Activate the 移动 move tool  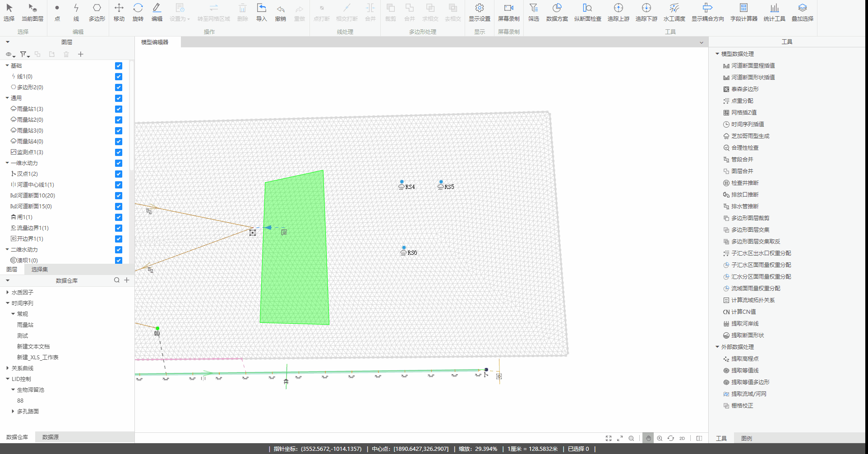pyautogui.click(x=119, y=12)
